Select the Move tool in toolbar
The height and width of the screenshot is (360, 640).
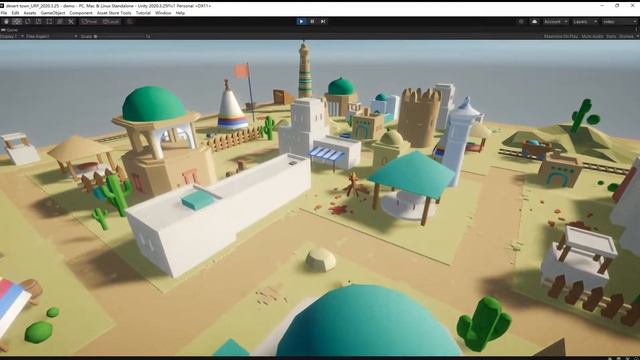[x=17, y=22]
